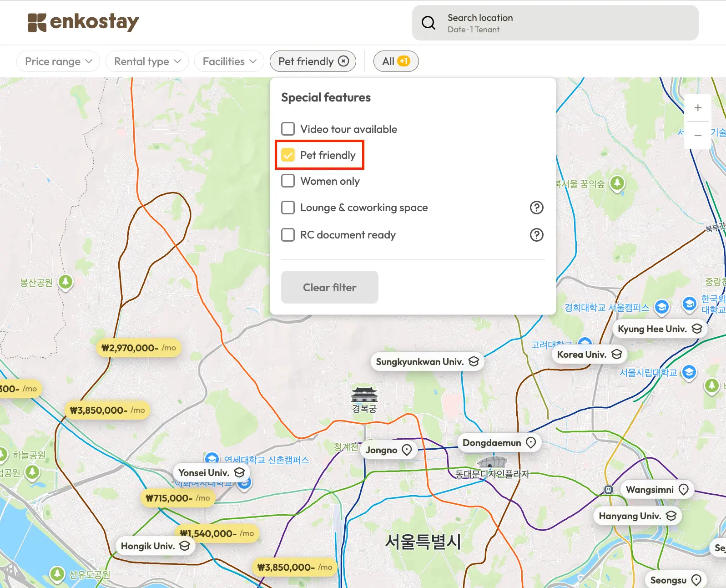Screen dimensions: 726x588
Task: Remove Pet friendly filter via x icon
Action: [x=344, y=61]
